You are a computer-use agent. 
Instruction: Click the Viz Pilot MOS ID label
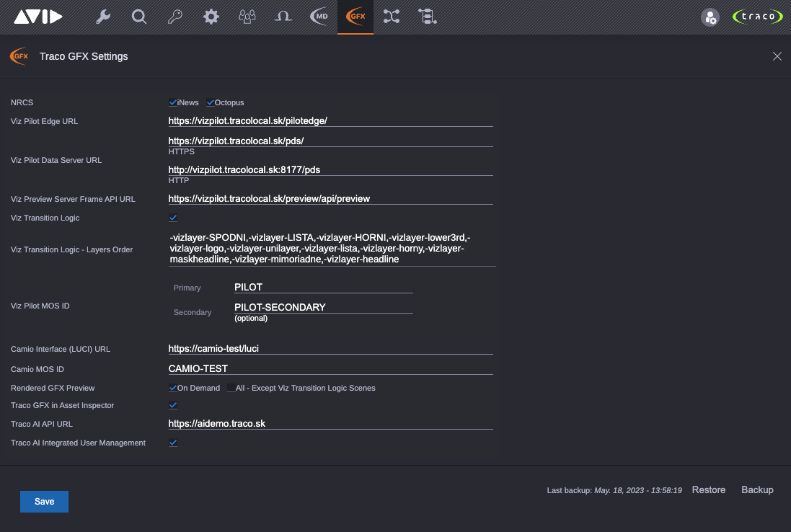point(40,306)
